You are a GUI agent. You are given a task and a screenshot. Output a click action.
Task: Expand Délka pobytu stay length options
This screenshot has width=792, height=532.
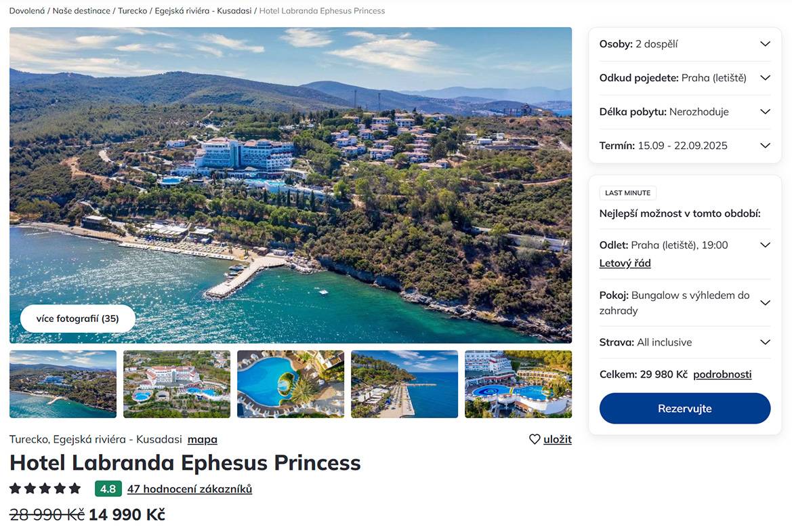765,112
